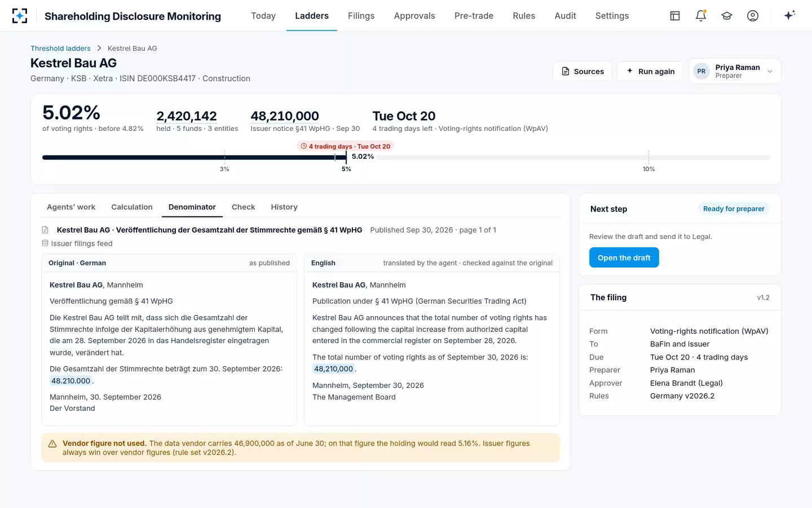
Task: Open the History tab
Action: coord(284,207)
